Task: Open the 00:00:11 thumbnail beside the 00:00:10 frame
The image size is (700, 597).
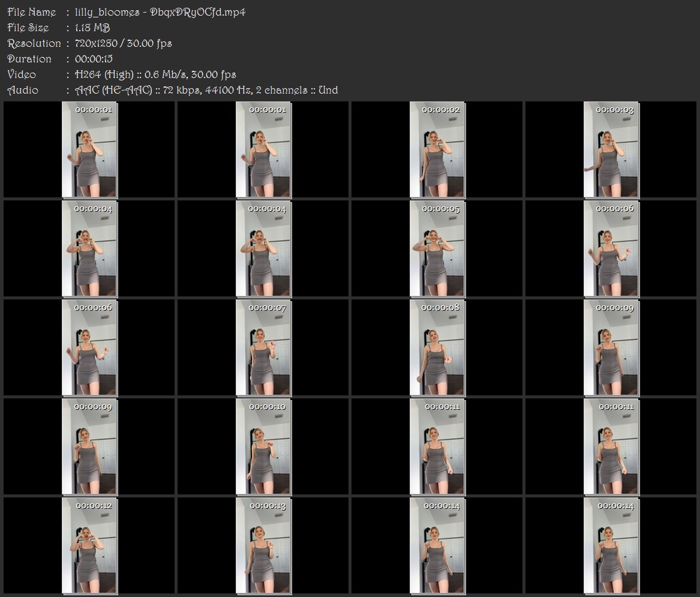Action: [x=437, y=447]
